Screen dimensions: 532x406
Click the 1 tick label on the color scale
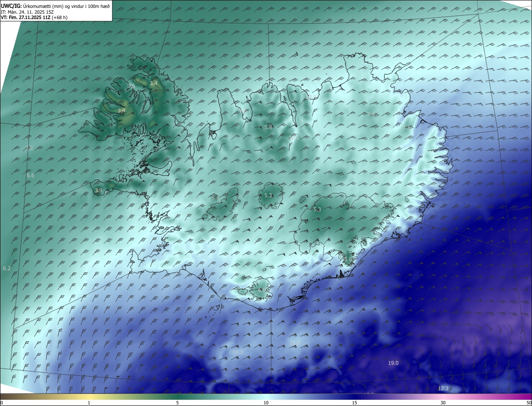click(x=89, y=403)
